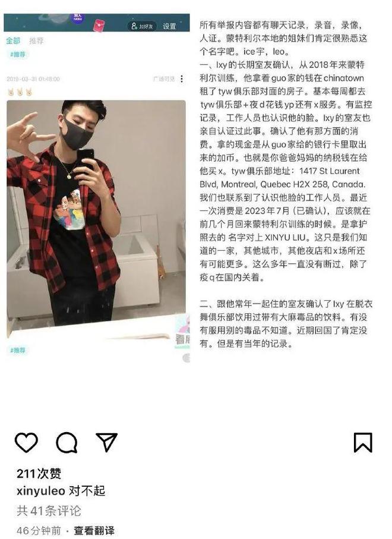Open 设置 settings in the profile header

tap(169, 26)
